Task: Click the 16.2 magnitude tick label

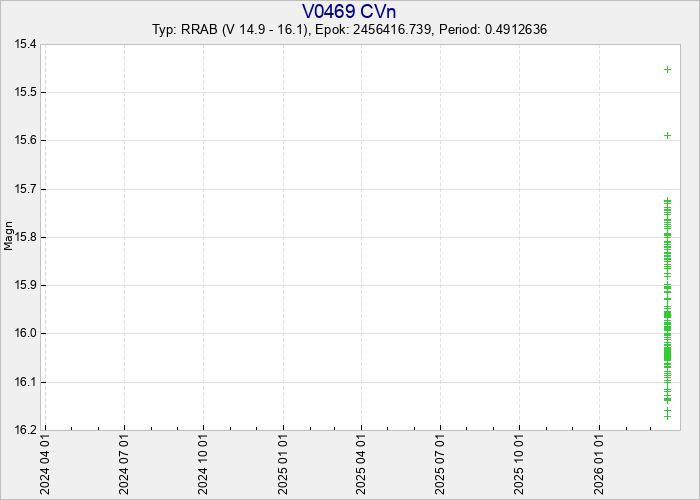Action: (x=25, y=430)
